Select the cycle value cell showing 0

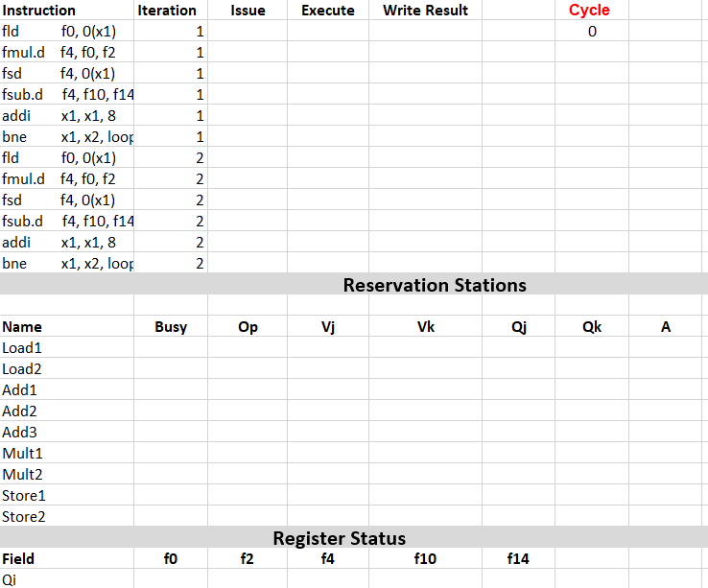tap(592, 31)
